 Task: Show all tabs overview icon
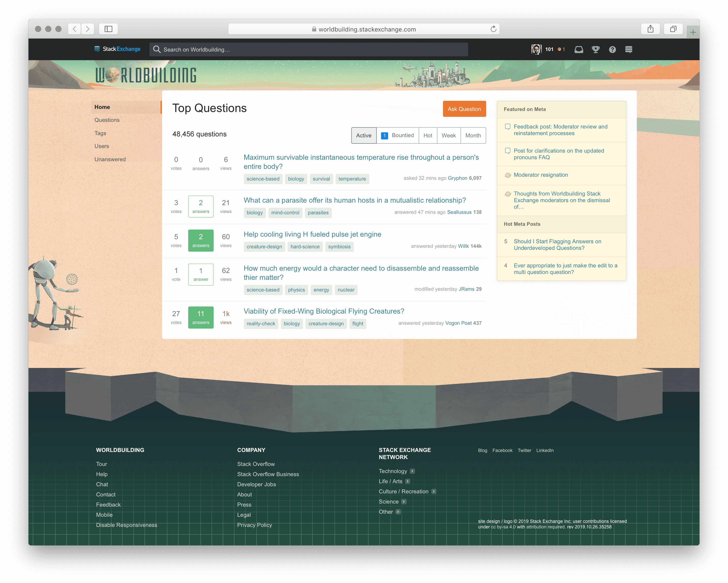[673, 29]
